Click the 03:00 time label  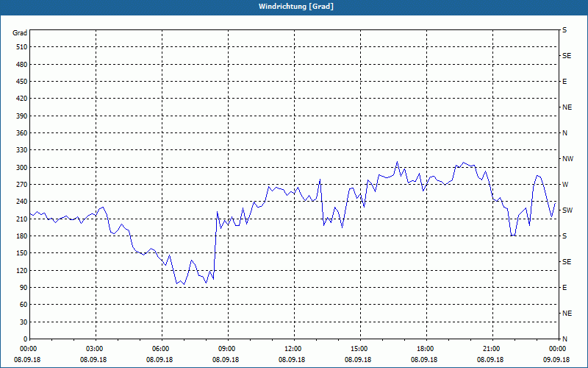(96, 348)
